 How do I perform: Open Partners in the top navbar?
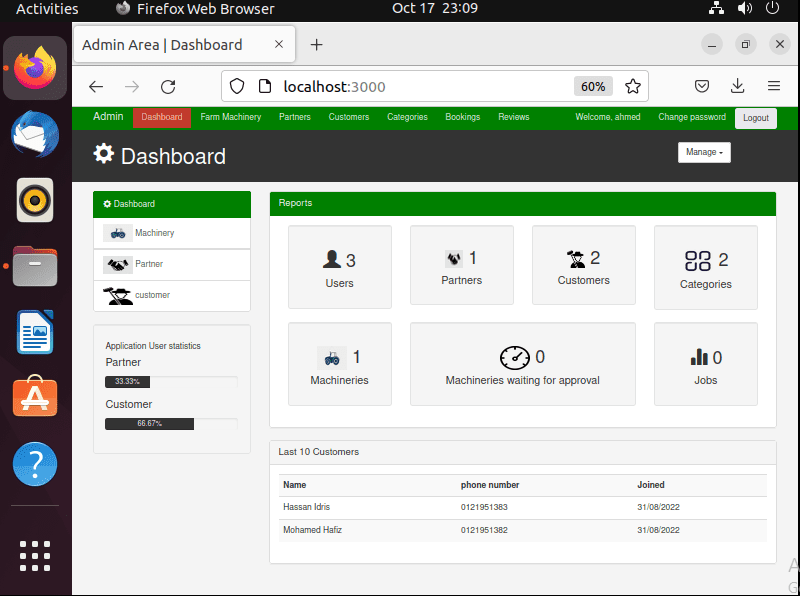click(295, 117)
